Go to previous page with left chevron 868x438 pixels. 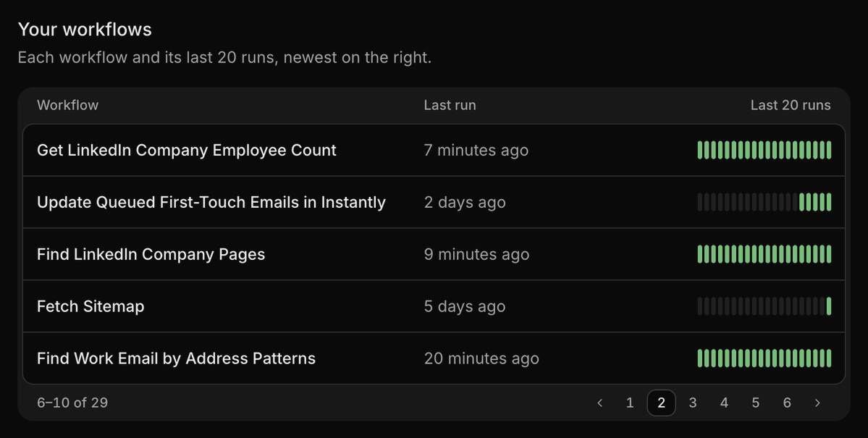(x=599, y=403)
